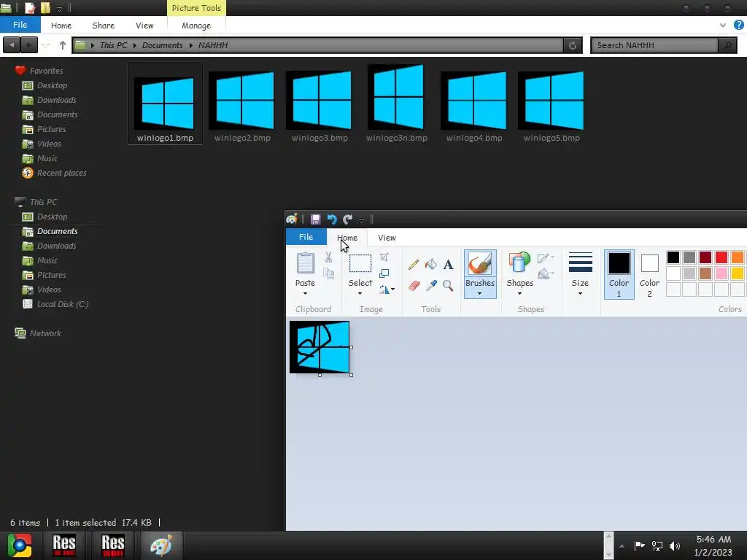Click the Up one level arrow in Explorer
The height and width of the screenshot is (560, 747).
pyautogui.click(x=63, y=45)
